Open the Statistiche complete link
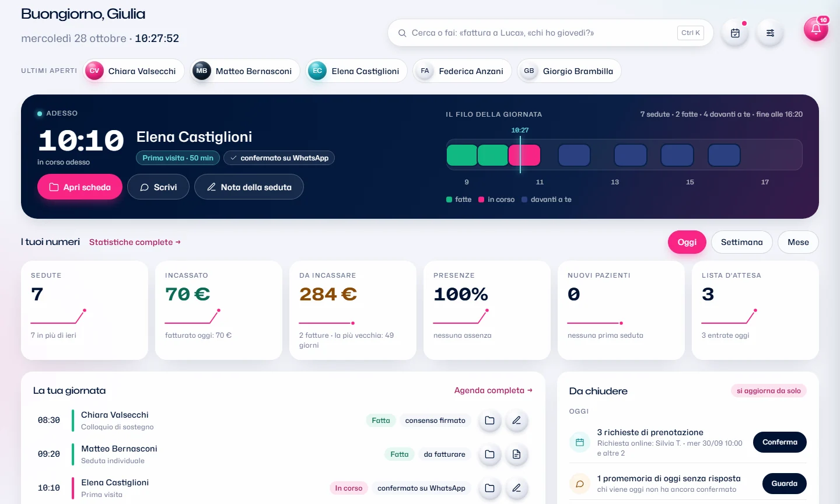 click(x=135, y=242)
